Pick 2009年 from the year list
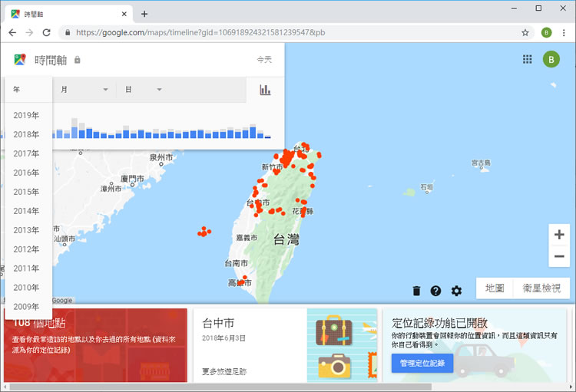The height and width of the screenshot is (392, 576). (26, 307)
